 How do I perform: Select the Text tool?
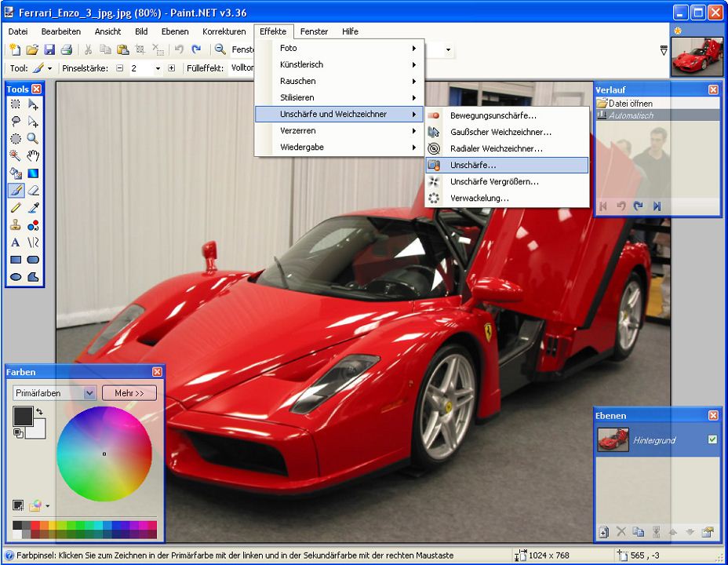16,242
